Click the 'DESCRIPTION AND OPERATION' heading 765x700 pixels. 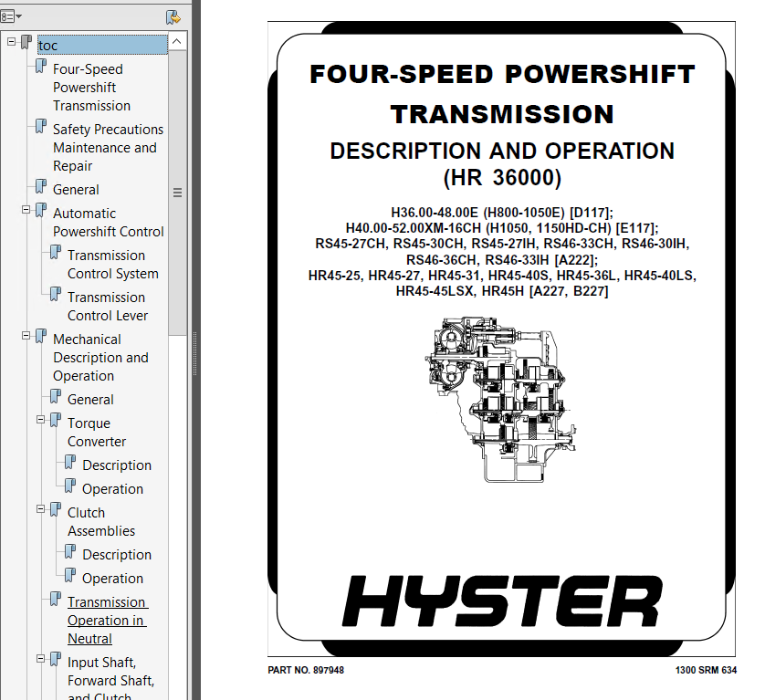tap(502, 151)
